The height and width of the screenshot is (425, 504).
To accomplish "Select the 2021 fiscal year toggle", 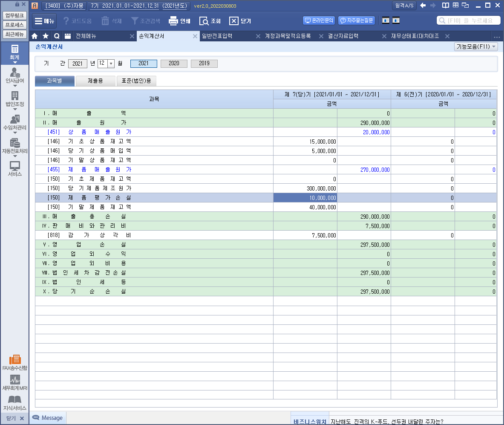I will (x=144, y=64).
